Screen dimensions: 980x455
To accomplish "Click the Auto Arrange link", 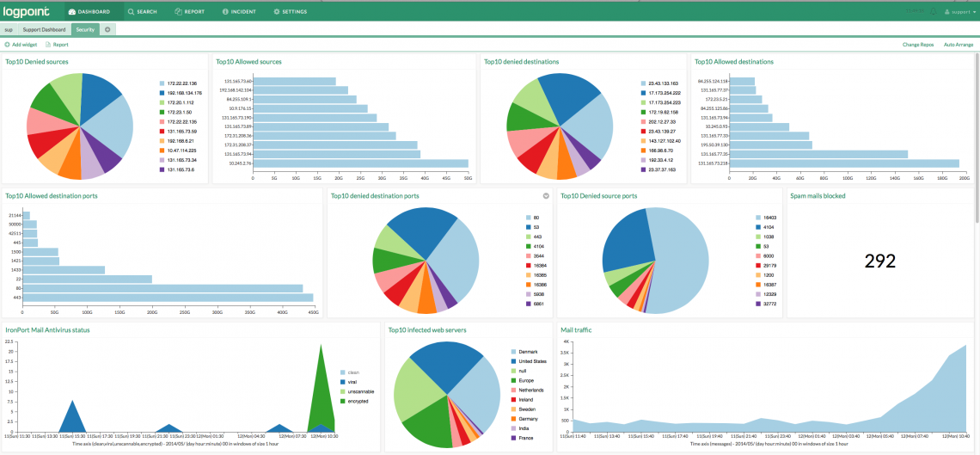I will pos(959,44).
